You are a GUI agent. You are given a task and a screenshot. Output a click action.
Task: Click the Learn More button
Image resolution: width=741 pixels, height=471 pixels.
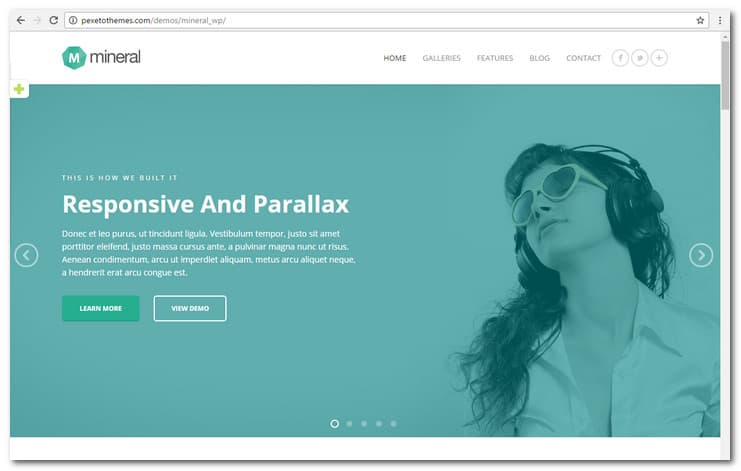click(x=101, y=308)
